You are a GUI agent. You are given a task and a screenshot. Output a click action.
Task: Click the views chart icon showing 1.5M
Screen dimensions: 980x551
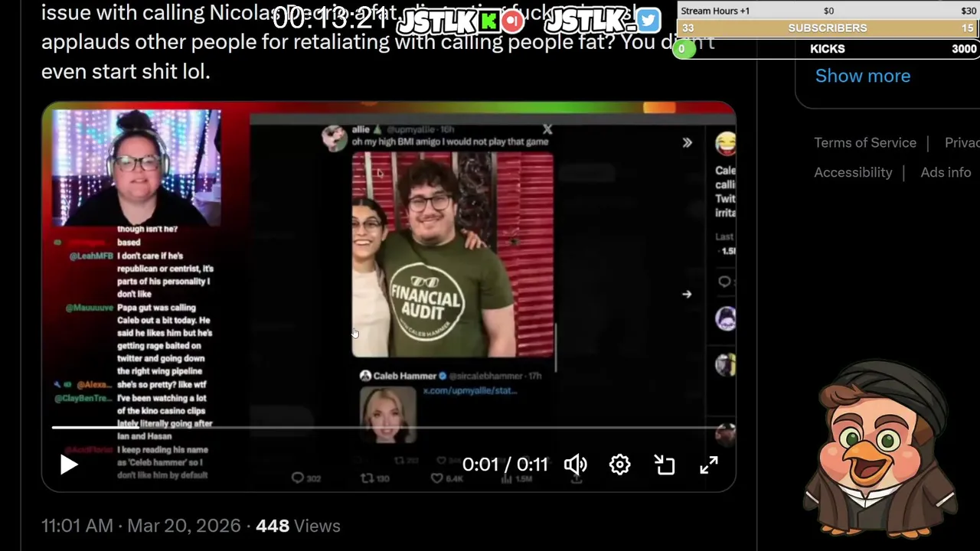point(506,479)
